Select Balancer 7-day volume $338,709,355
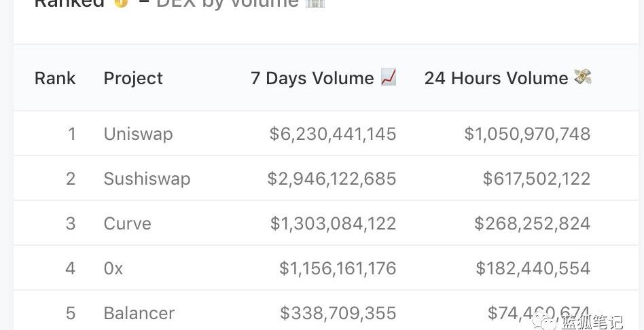 (338, 313)
